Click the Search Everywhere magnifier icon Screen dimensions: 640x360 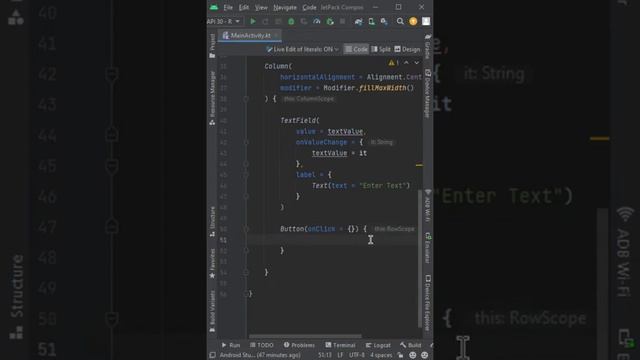tap(400, 21)
